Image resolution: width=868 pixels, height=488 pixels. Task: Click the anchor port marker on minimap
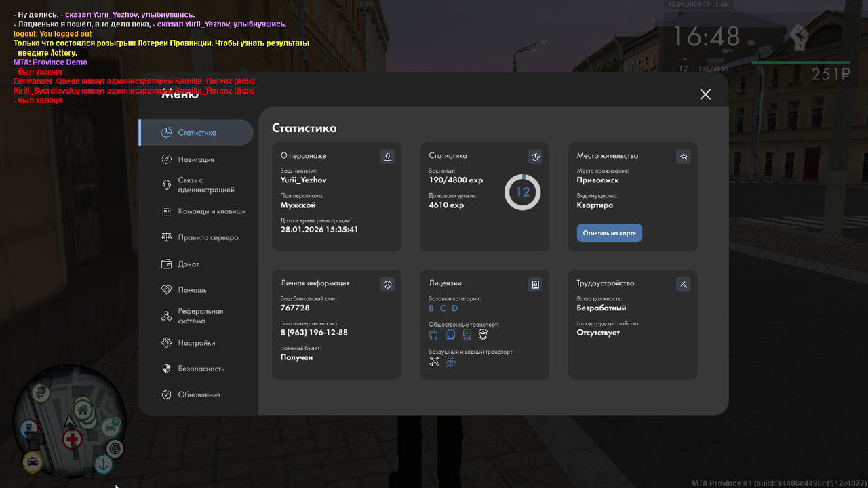102,464
